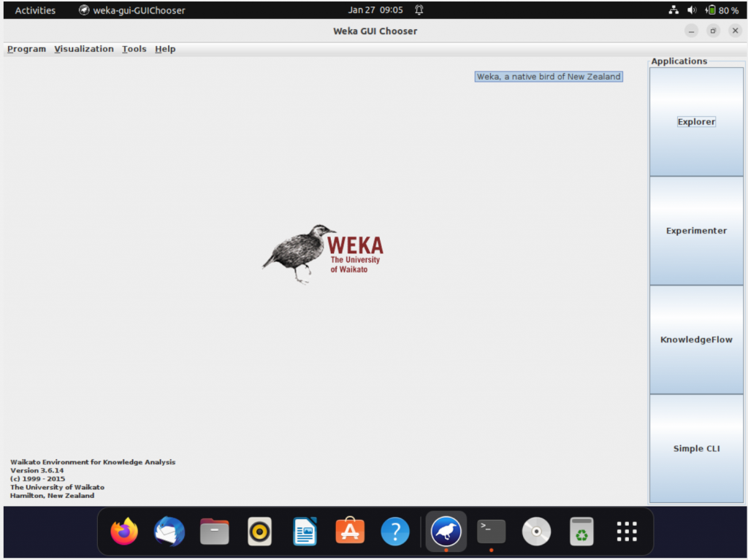This screenshot has height=560, width=748.
Task: Click Activities in the top bar
Action: (35, 10)
